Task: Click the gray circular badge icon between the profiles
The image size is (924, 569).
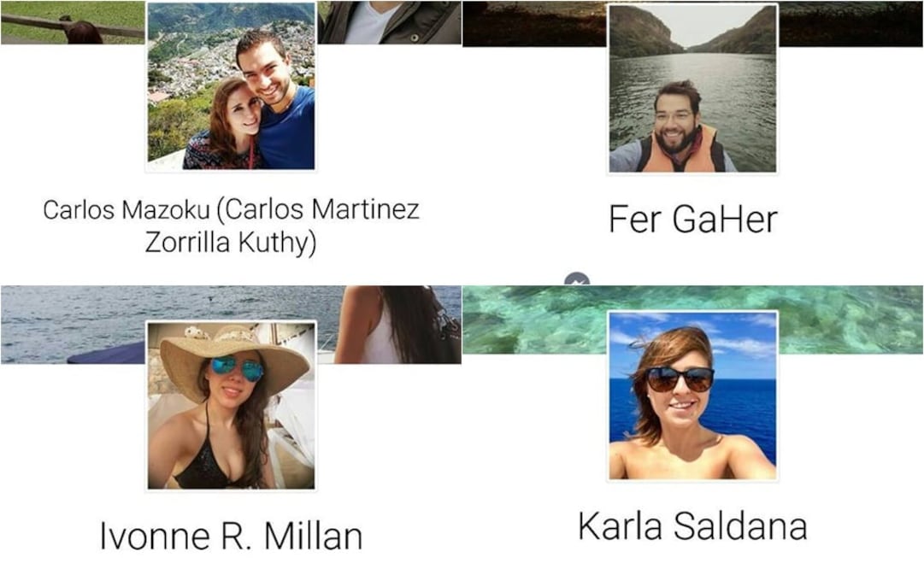Action: [576, 279]
